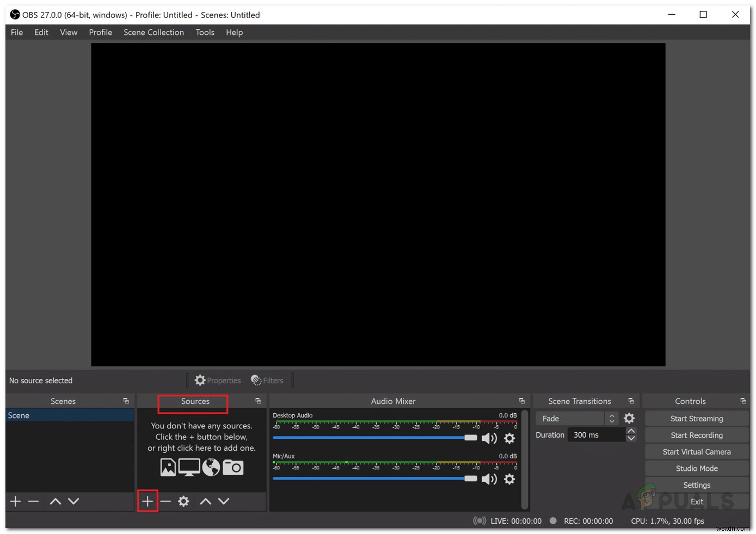Screen dimensions: 756x534
Task: Mute the Desktop Audio channel
Action: coord(489,438)
